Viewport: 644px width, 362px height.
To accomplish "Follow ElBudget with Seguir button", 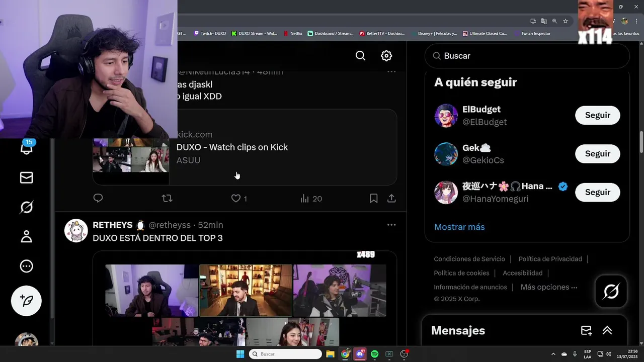I will point(598,115).
